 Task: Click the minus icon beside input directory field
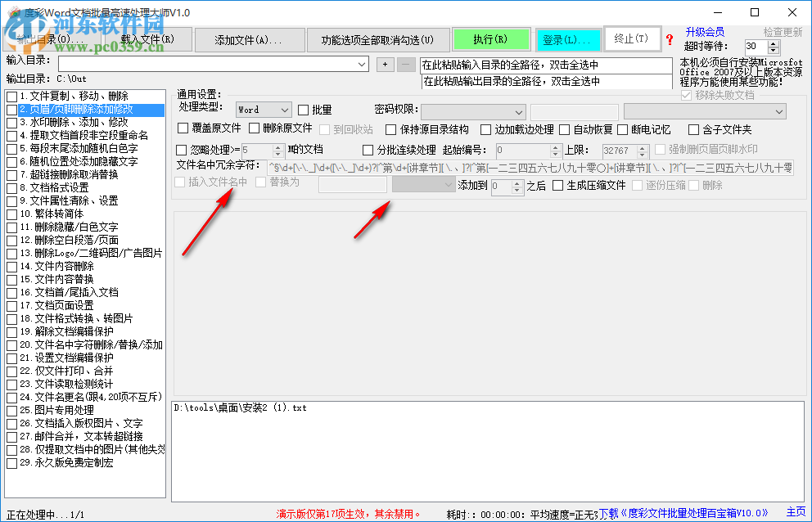(x=404, y=64)
